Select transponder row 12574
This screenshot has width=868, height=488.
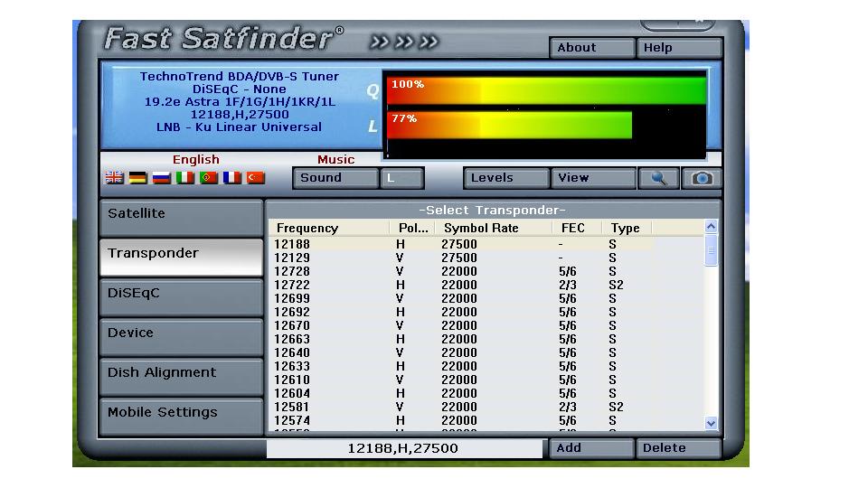coord(487,420)
